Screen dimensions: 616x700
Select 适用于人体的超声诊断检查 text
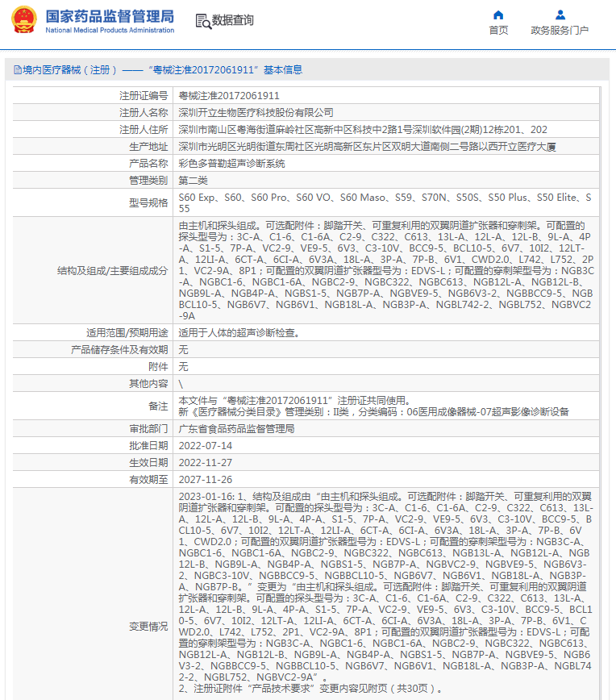[239, 332]
